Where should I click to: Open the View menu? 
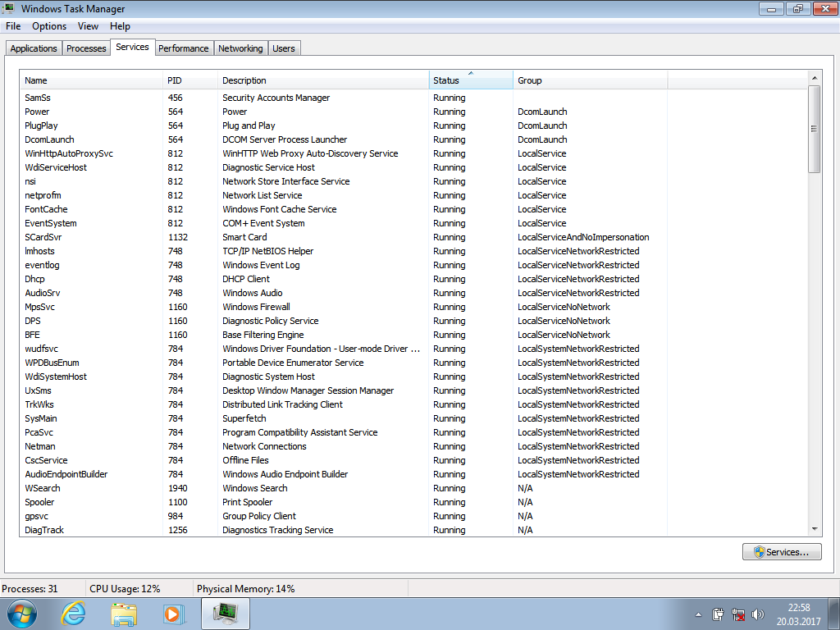(x=88, y=26)
